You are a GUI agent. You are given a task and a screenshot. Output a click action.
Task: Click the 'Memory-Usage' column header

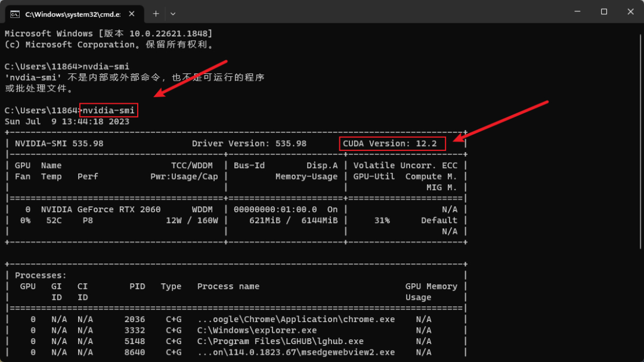click(x=306, y=177)
